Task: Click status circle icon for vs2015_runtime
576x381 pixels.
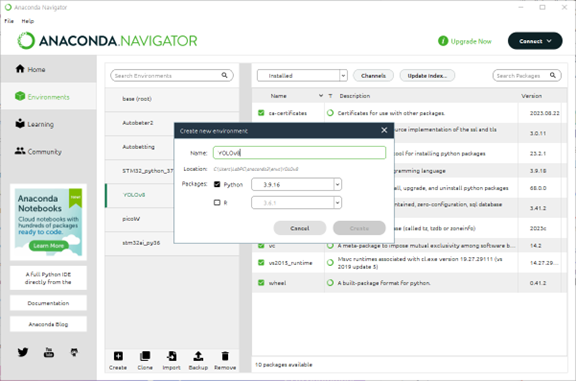Action: 330,262
